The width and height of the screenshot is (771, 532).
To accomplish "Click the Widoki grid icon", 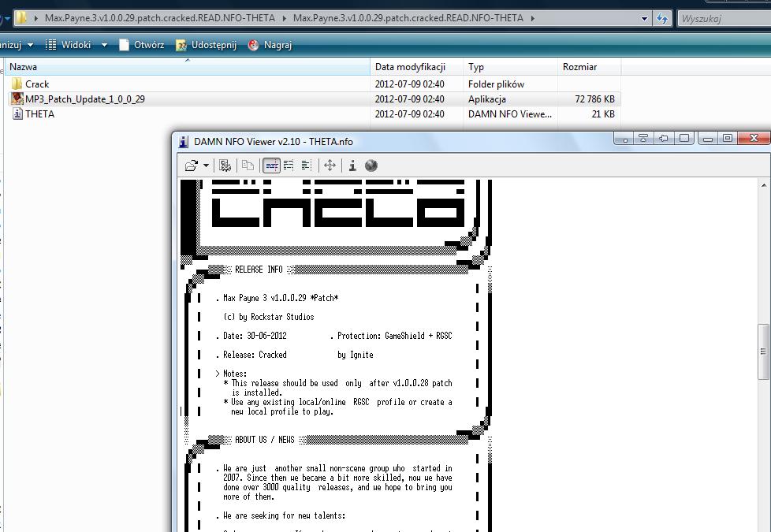I will [50, 45].
